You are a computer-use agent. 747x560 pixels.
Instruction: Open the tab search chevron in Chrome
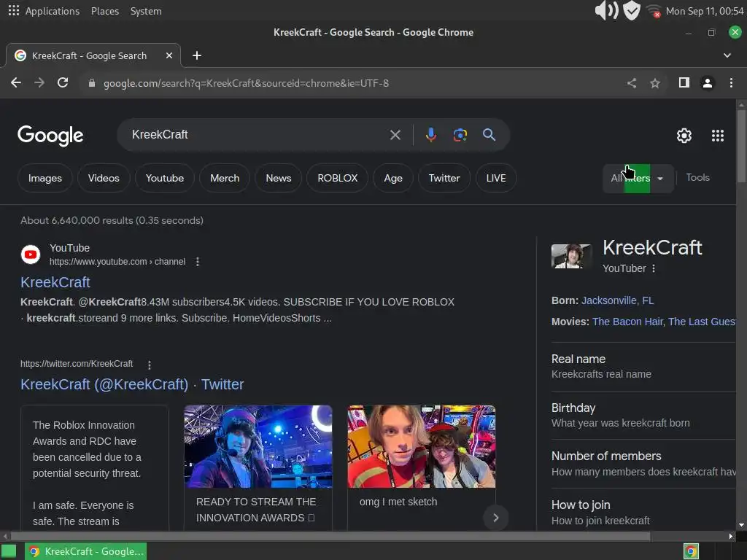tap(727, 55)
